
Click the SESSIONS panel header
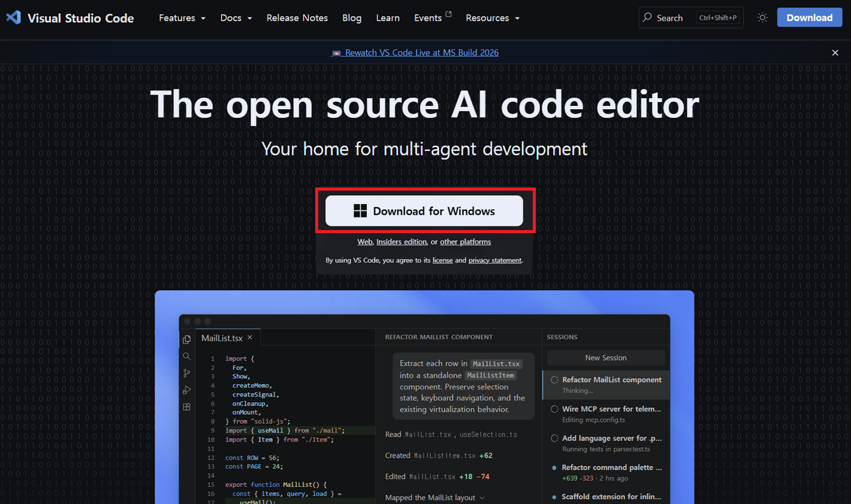(562, 337)
